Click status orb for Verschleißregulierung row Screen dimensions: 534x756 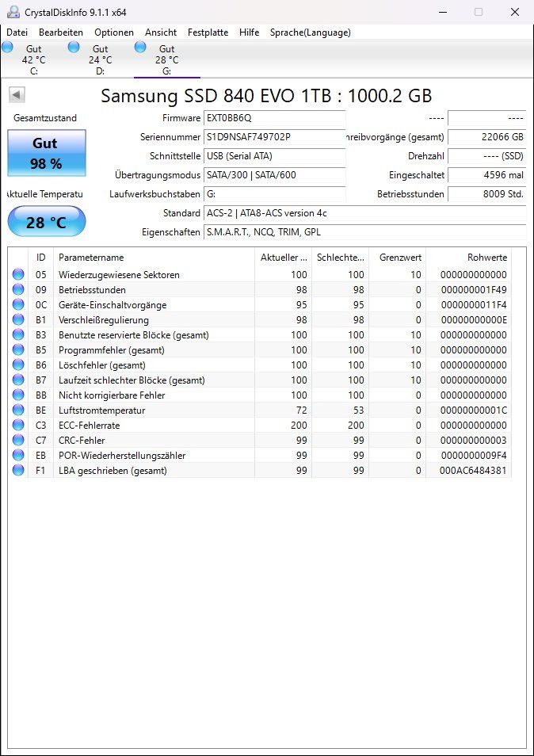pyautogui.click(x=18, y=319)
